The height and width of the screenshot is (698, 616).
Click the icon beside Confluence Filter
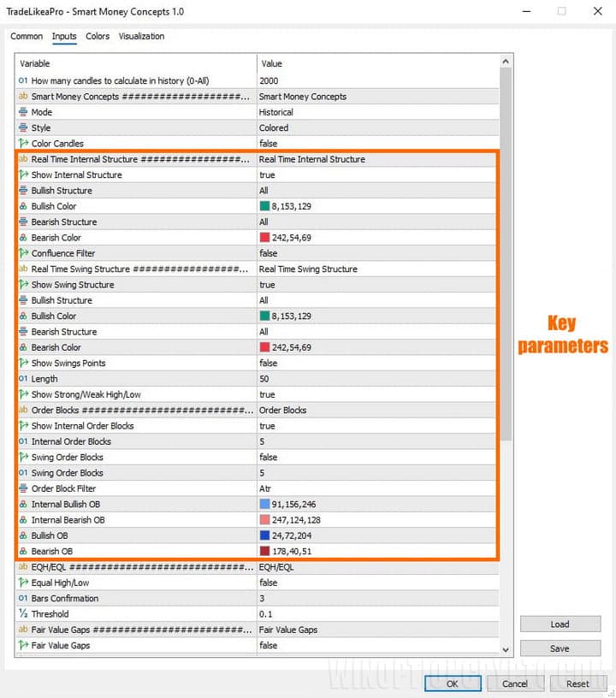23,253
